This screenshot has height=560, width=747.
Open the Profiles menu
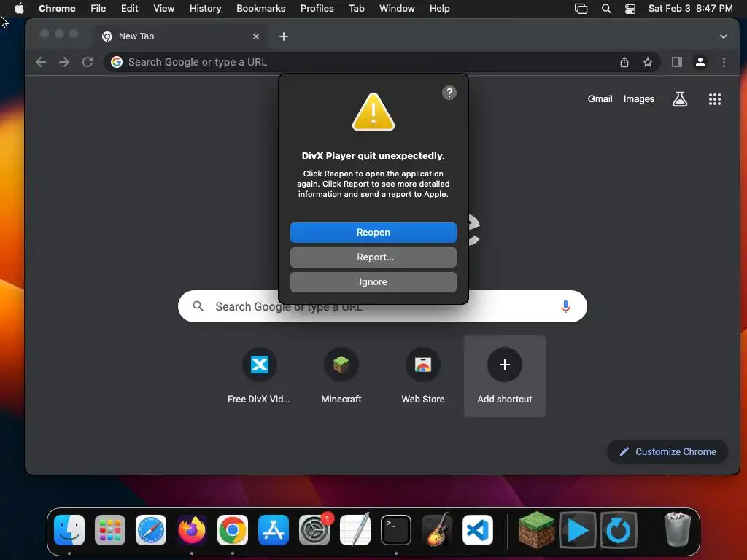tap(317, 8)
